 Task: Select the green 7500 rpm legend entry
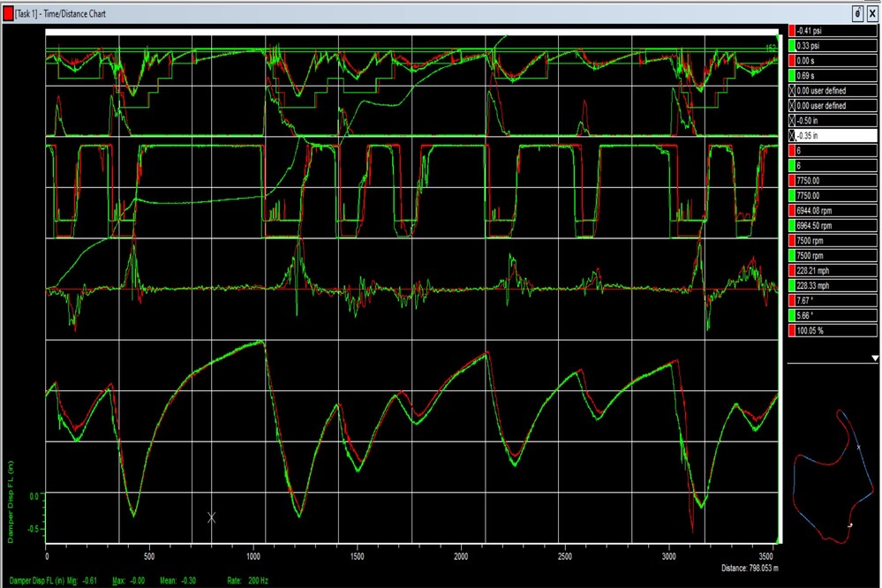[x=833, y=255]
